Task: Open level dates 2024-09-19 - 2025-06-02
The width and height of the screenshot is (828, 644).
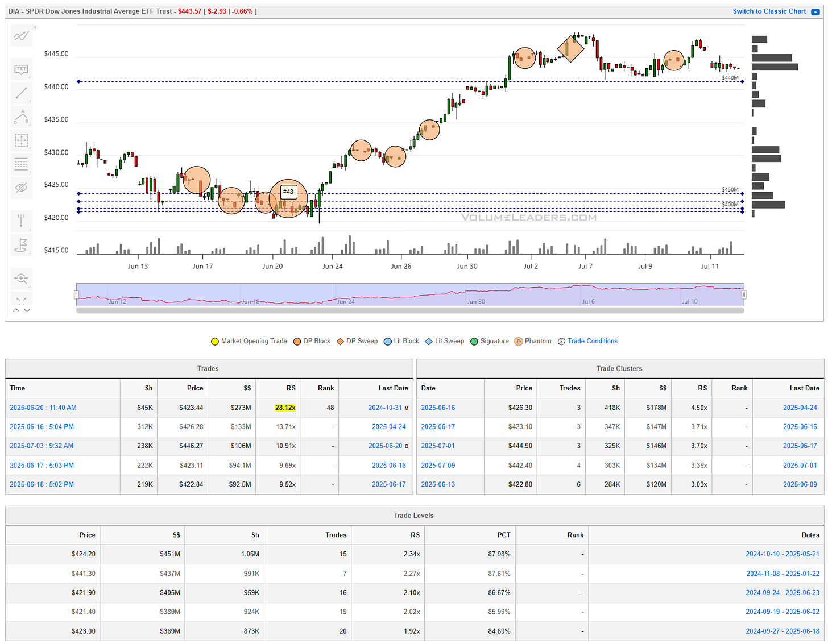Action: 783,612
